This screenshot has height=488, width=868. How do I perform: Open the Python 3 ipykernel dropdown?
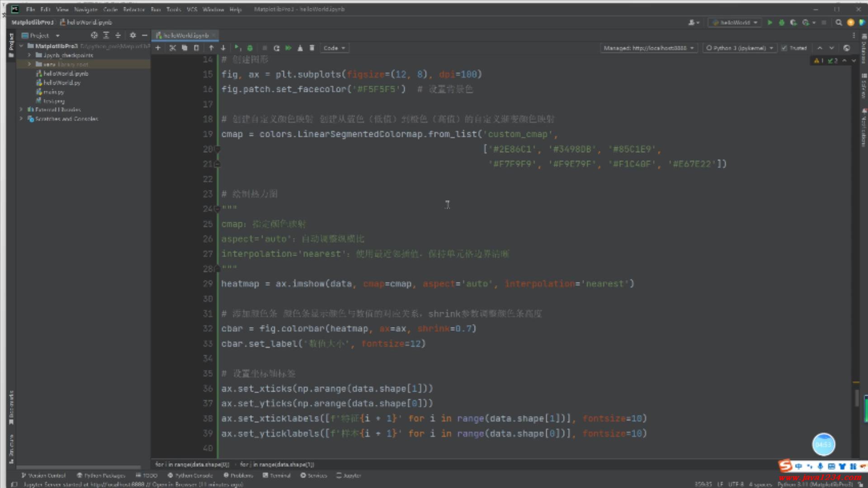point(739,48)
